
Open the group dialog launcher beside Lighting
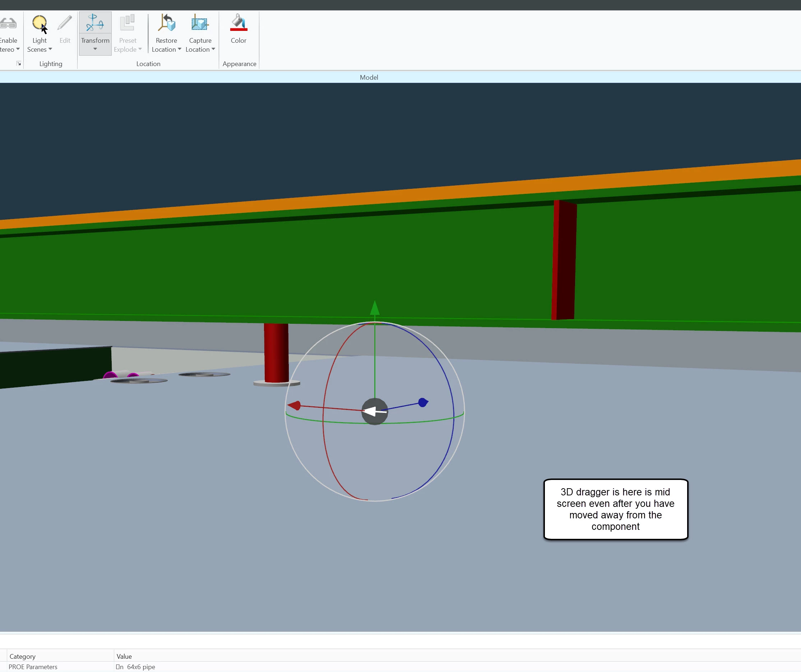[x=19, y=64]
